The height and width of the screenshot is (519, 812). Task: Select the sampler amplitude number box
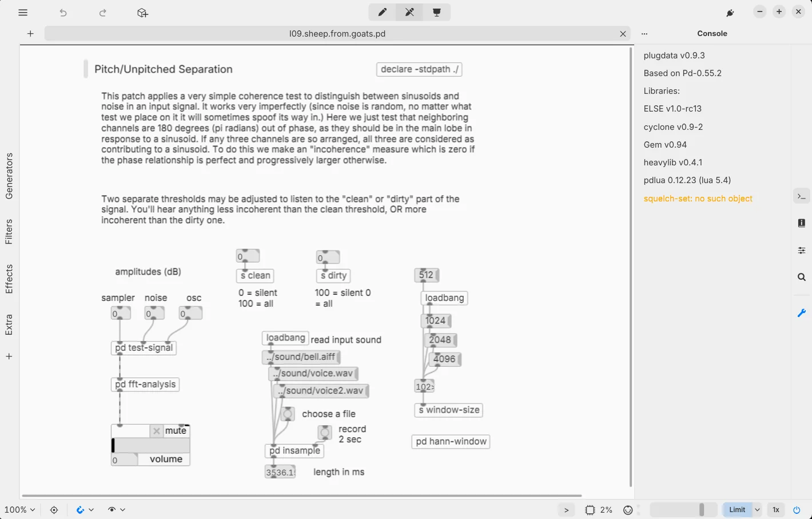[121, 314]
